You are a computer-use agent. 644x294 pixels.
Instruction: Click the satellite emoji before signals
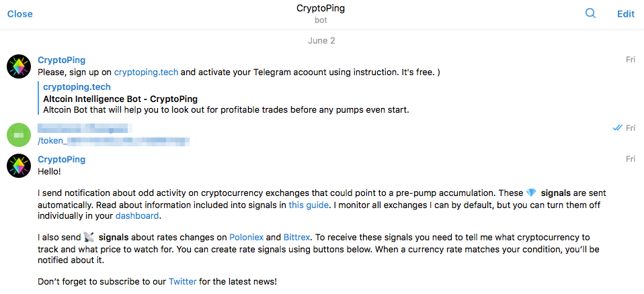click(89, 238)
